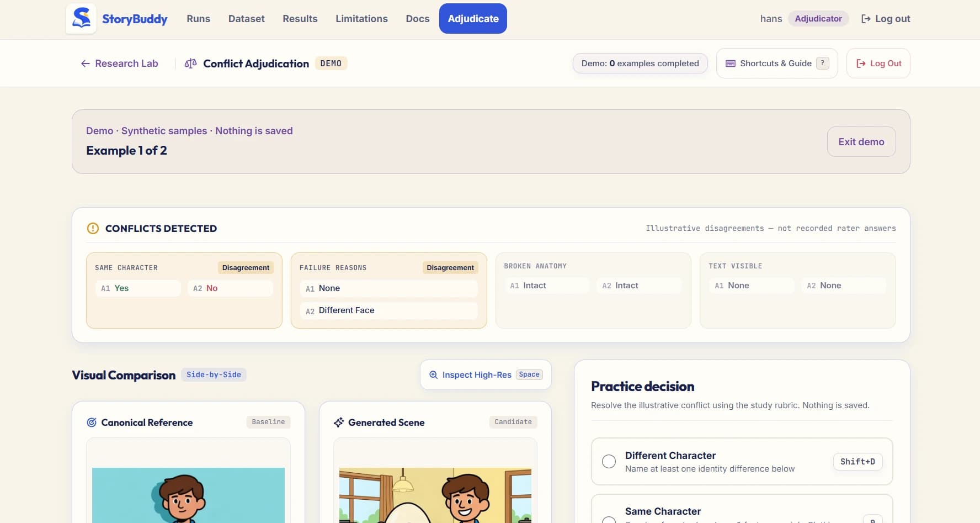This screenshot has height=523, width=980.
Task: Click the red Log Out arrow icon
Action: point(861,64)
